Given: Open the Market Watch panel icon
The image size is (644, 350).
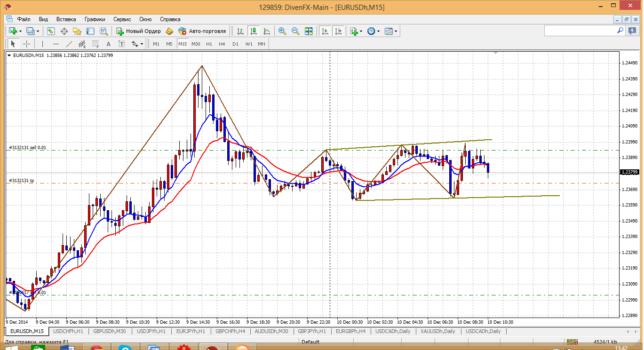Looking at the screenshot, I should pos(51,31).
